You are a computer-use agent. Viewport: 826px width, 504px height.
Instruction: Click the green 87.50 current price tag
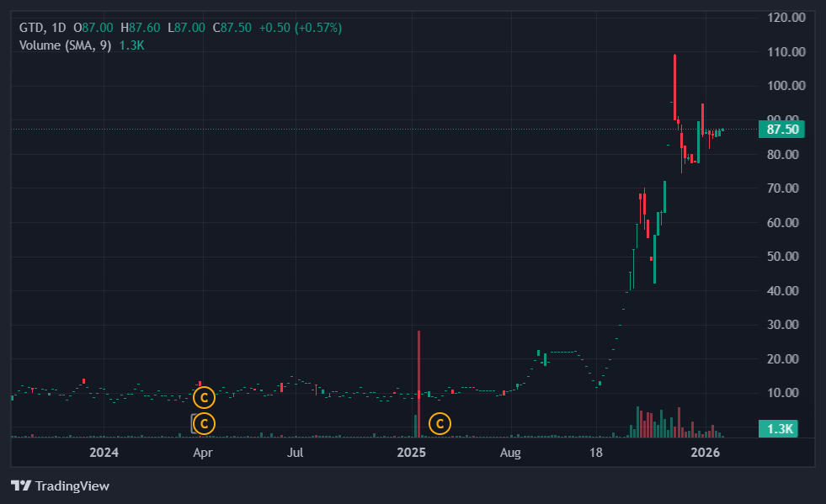pos(781,130)
